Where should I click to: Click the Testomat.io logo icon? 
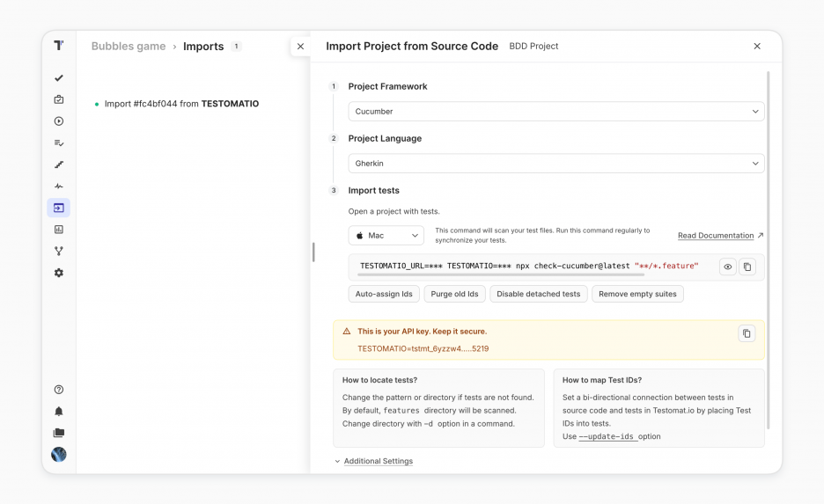(59, 46)
